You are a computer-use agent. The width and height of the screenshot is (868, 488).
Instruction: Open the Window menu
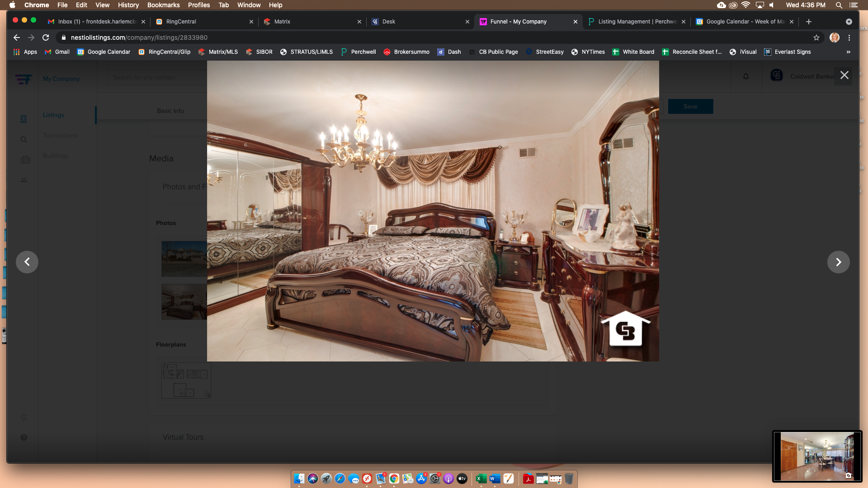[x=249, y=5]
